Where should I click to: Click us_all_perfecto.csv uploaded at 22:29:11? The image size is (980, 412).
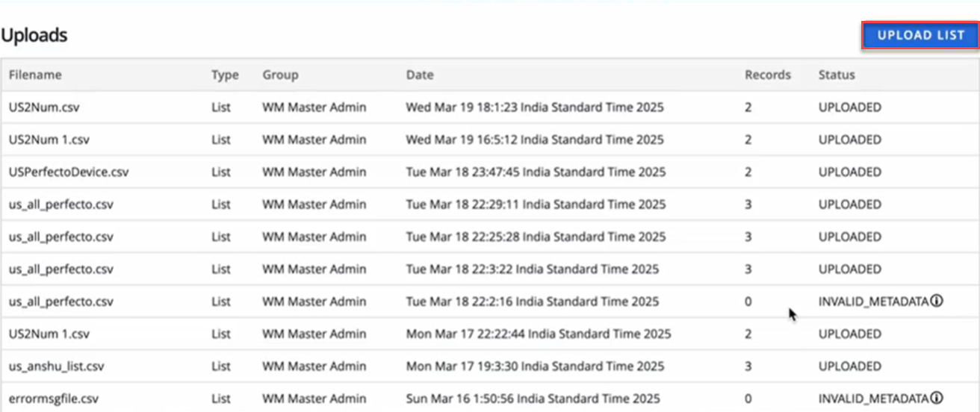coord(61,205)
